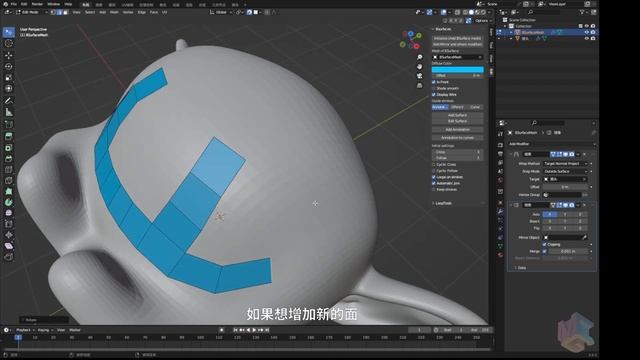Select the Spin tool
Screen dimensions: 640x360
point(9,202)
